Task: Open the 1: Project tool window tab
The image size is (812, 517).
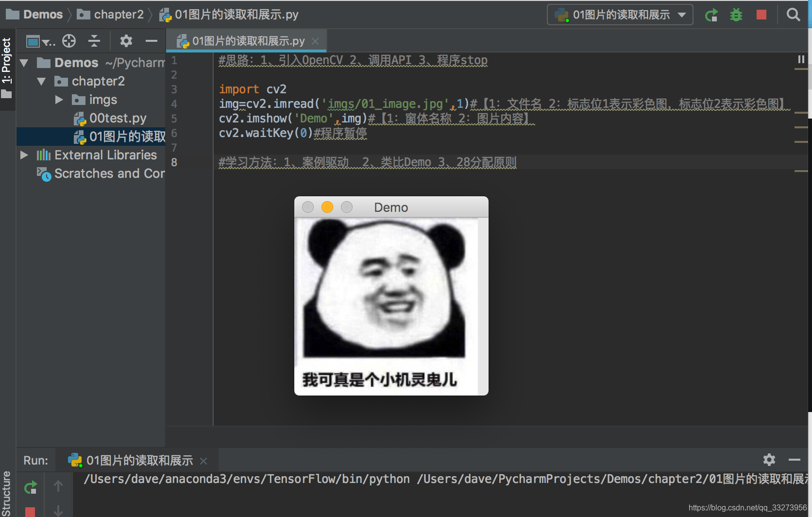Action: pos(7,68)
